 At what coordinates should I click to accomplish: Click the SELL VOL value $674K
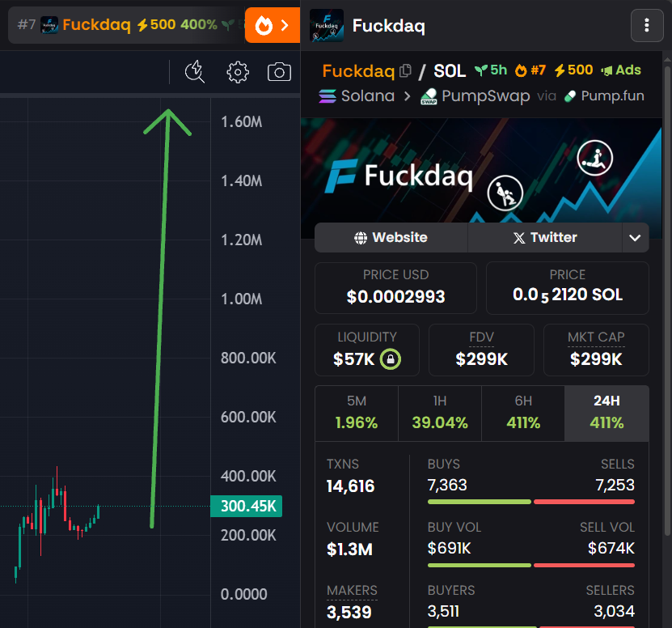coord(611,548)
